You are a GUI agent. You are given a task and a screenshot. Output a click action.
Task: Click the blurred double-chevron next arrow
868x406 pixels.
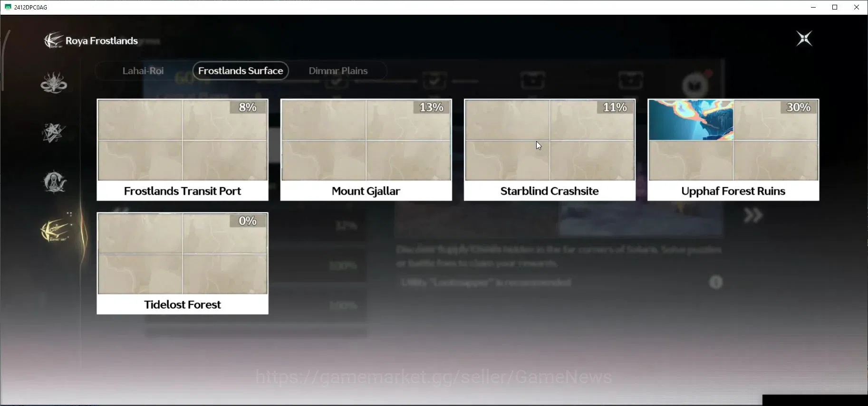click(753, 216)
